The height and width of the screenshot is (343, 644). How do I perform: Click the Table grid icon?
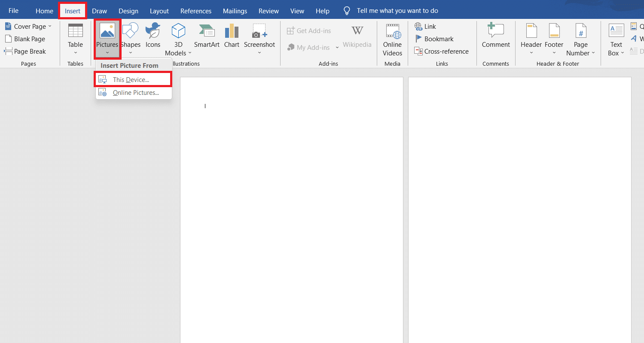coord(76,31)
